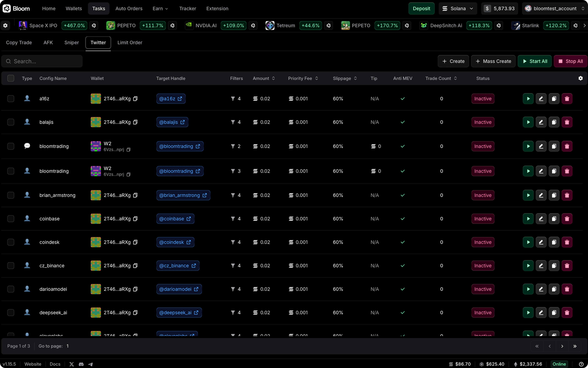This screenshot has width=588, height=368.
Task: Copy wallet address in brian_armstrong row
Action: coord(135,195)
